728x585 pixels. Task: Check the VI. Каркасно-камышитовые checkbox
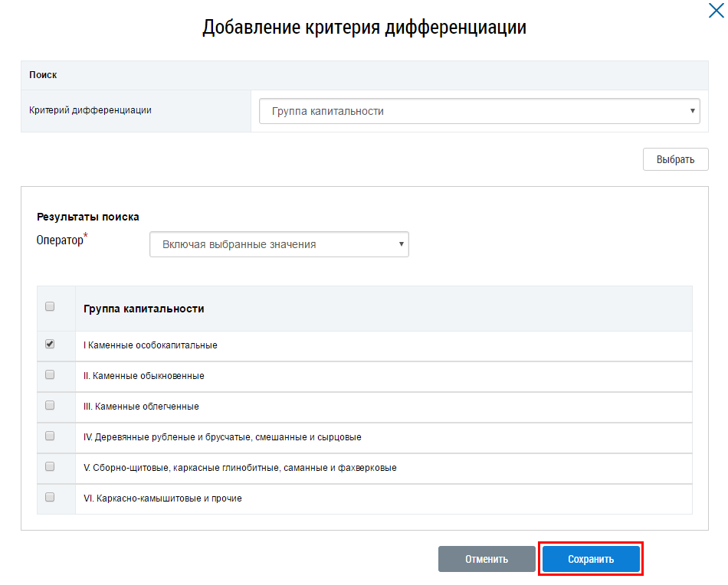tap(50, 497)
